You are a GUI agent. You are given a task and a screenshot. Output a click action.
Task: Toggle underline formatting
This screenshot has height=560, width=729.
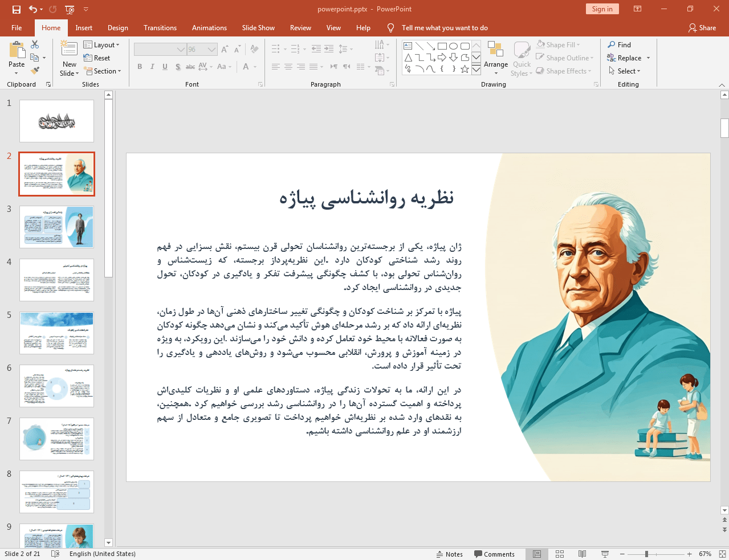point(165,67)
